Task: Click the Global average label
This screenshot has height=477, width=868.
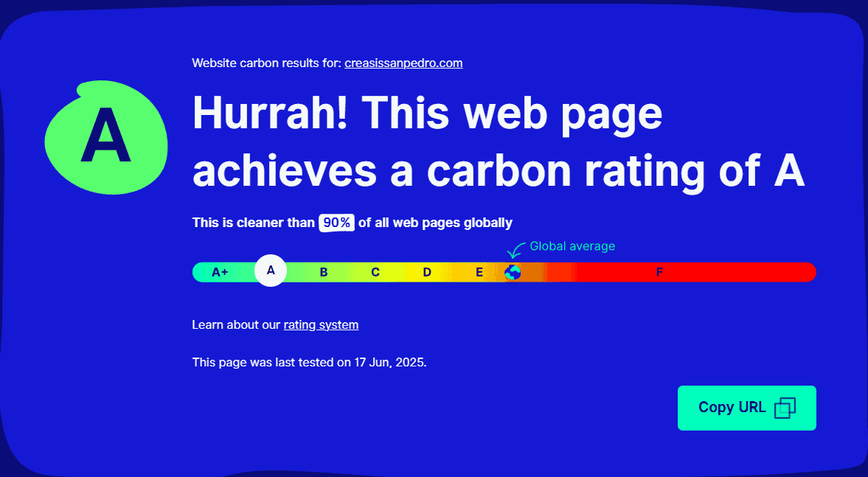Action: [572, 246]
